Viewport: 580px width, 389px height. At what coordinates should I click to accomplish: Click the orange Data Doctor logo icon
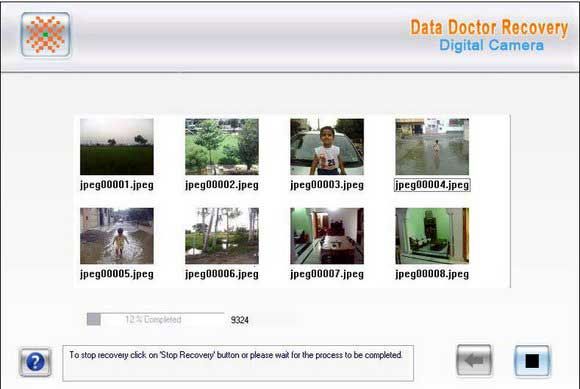tap(45, 34)
